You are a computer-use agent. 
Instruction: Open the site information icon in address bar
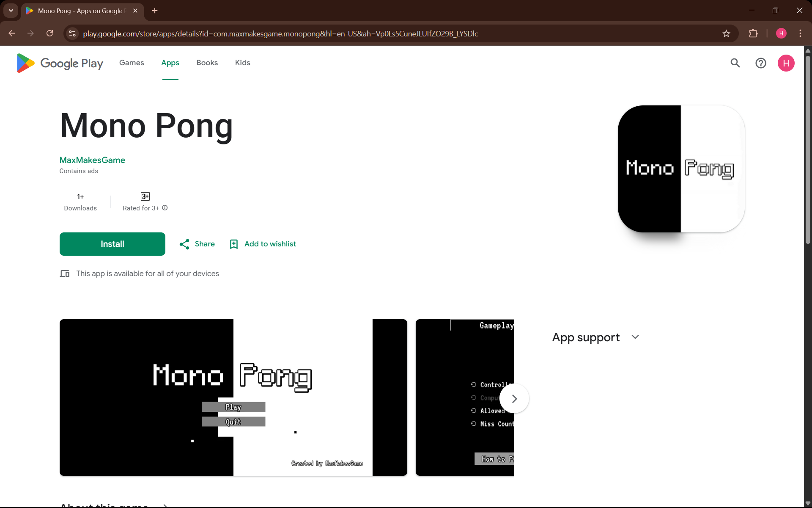tap(72, 33)
